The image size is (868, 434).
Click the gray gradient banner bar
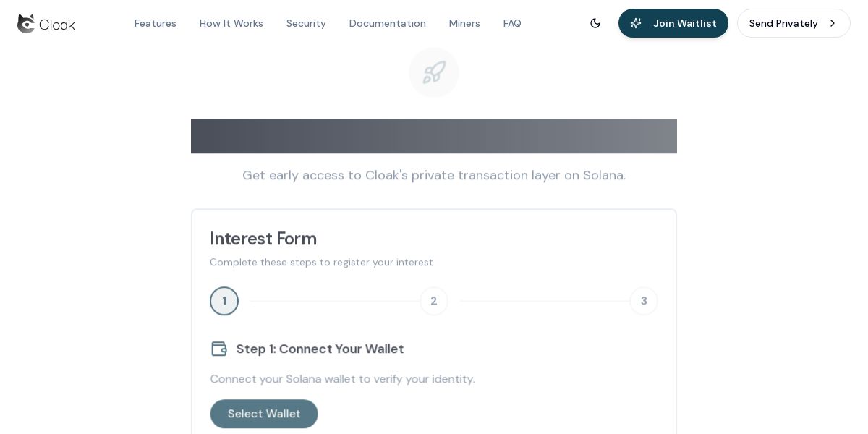click(x=434, y=136)
